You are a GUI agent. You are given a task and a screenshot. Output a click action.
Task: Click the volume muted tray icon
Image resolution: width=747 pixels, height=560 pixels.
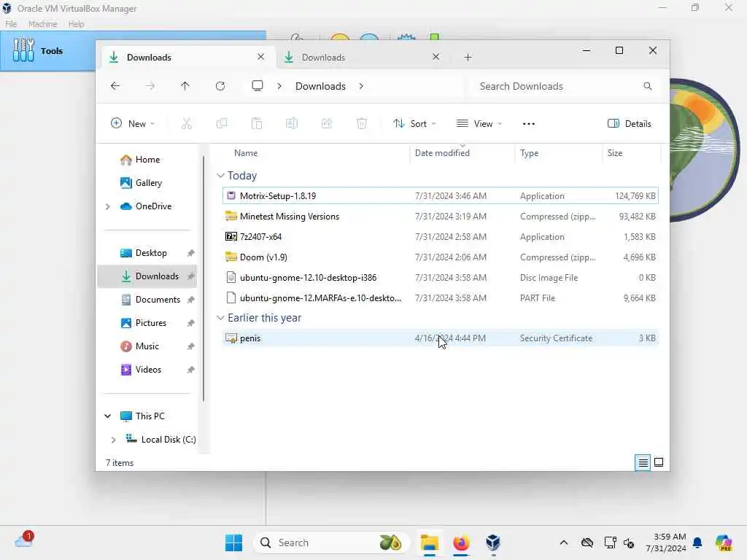(x=629, y=542)
